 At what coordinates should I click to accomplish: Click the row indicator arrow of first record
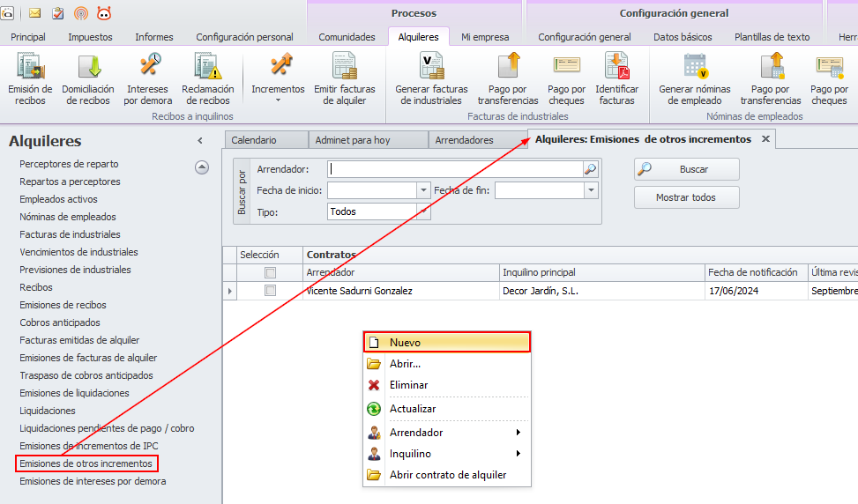pyautogui.click(x=230, y=292)
